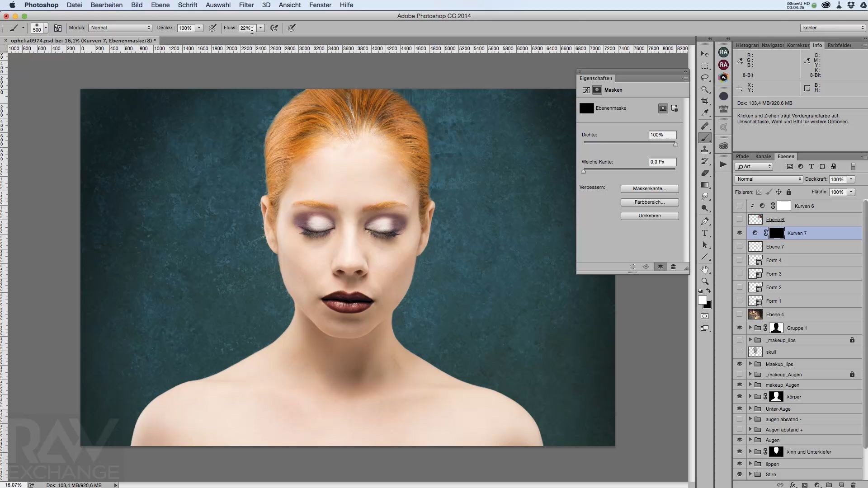Expand the makeup_Augen group
The height and width of the screenshot is (488, 868).
tap(750, 385)
